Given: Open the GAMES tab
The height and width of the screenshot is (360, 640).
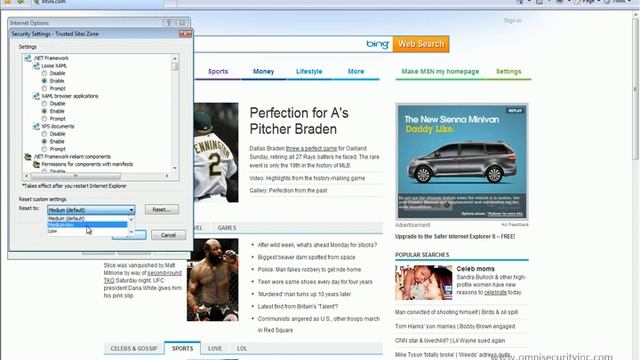Looking at the screenshot, I should tap(227, 228).
